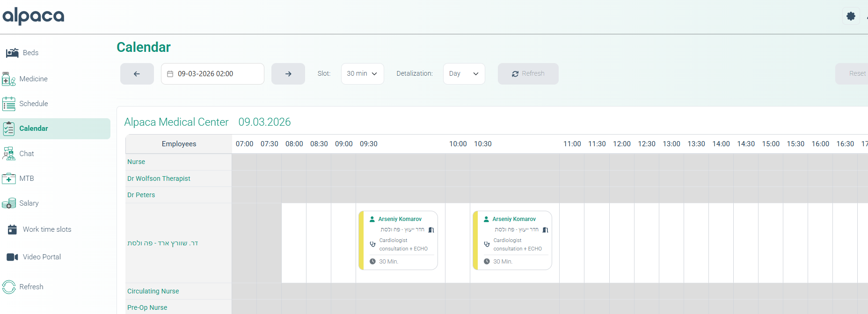Open settings gear icon at top right
868x314 pixels.
[851, 16]
